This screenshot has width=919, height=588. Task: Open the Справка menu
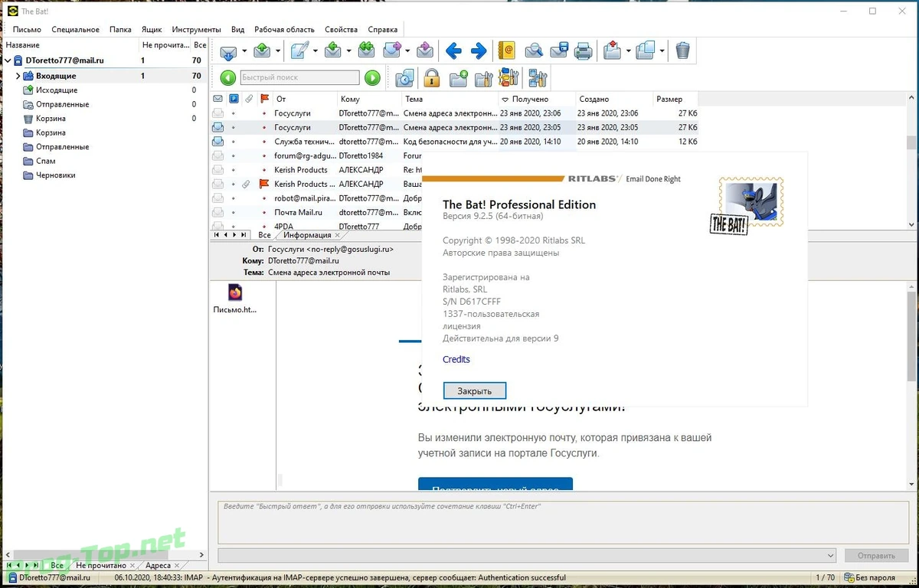coord(383,29)
